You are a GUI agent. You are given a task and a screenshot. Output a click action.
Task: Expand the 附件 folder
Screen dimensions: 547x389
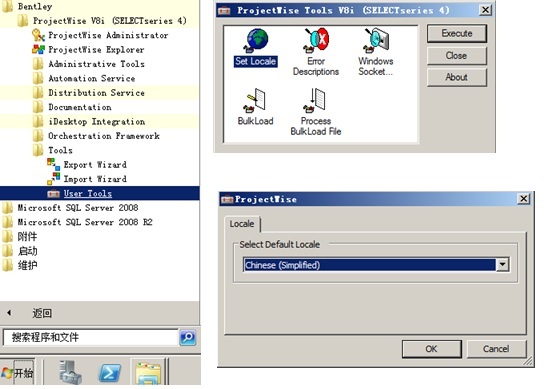tap(20, 237)
